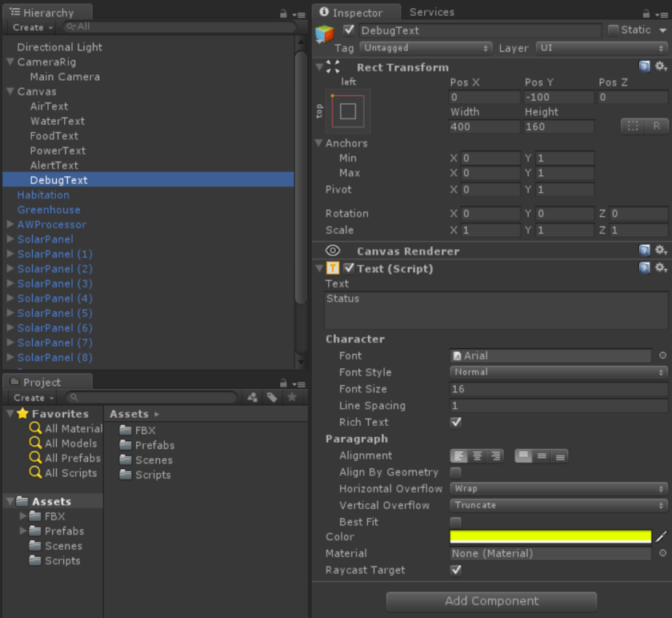Open the Horizontal Overflow dropdown
Screen dimensions: 672x618
(x=558, y=489)
